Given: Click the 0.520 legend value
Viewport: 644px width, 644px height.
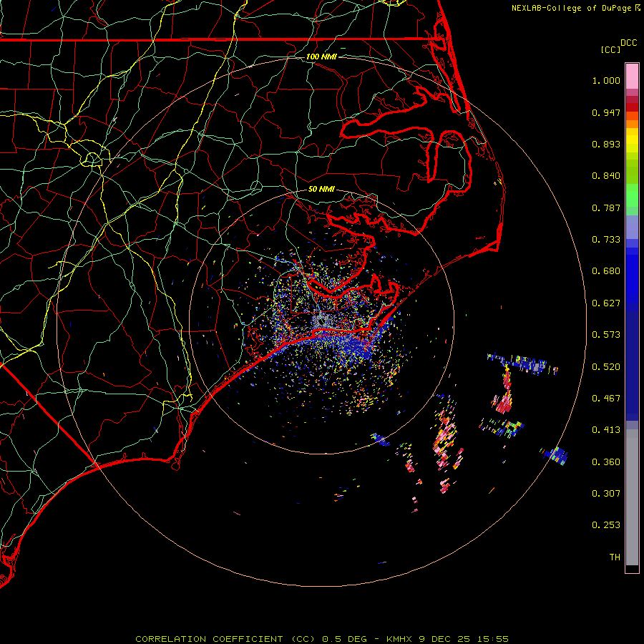Looking at the screenshot, I should 606,367.
